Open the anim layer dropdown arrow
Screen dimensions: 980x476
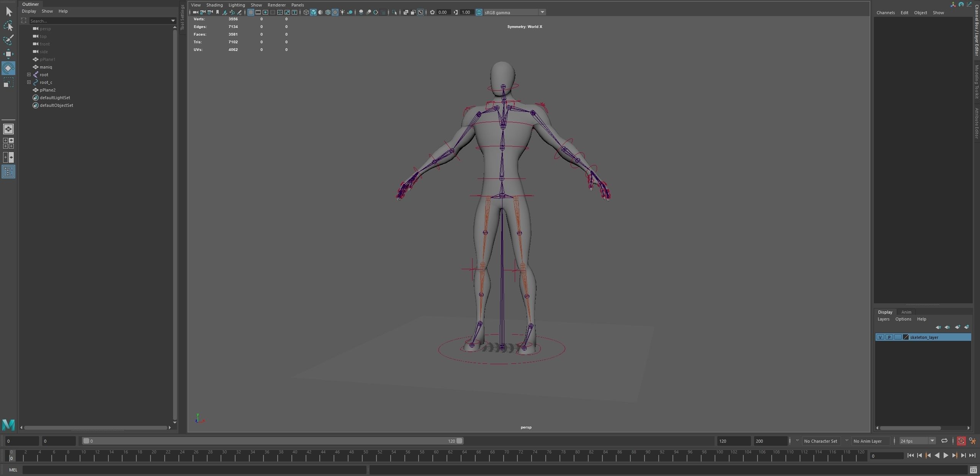point(847,441)
